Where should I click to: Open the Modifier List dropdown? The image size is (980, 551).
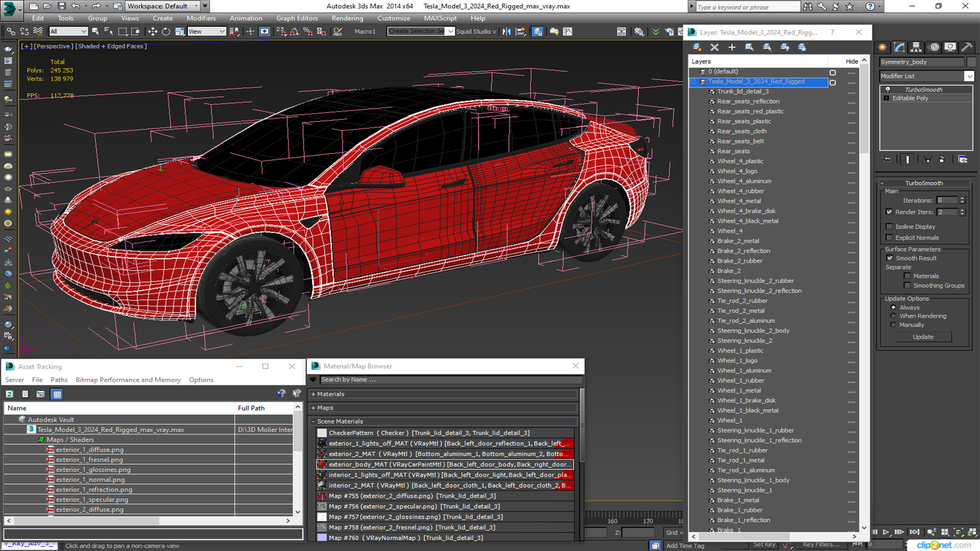tap(969, 76)
